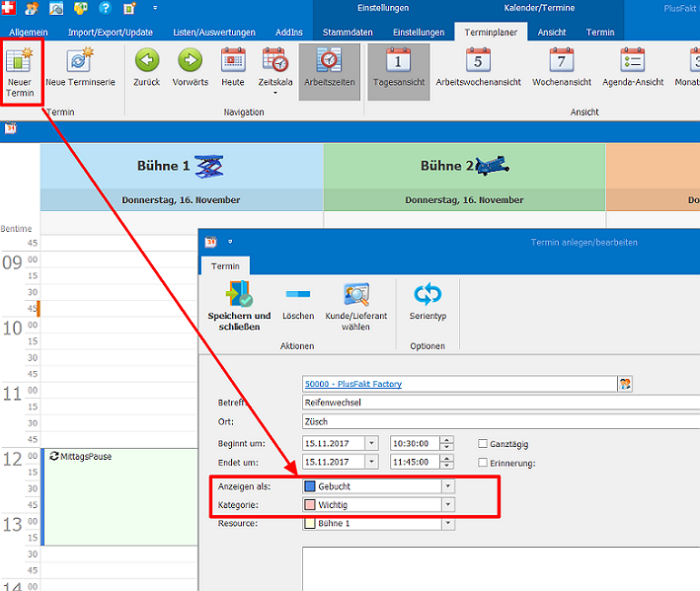Screen dimensions: 700x591
Task: Adjust Beginnt um time spinner
Action: [447, 443]
